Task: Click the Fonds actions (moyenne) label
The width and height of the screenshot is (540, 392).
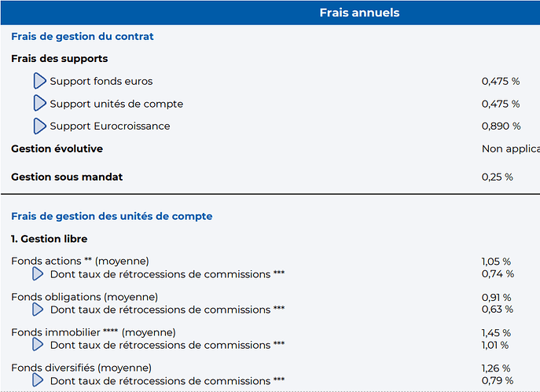Action: click(x=80, y=262)
